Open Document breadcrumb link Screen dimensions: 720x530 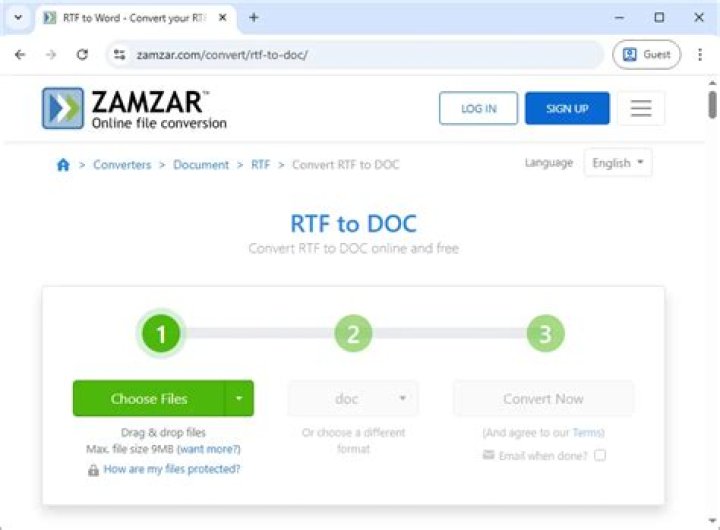[x=201, y=164]
